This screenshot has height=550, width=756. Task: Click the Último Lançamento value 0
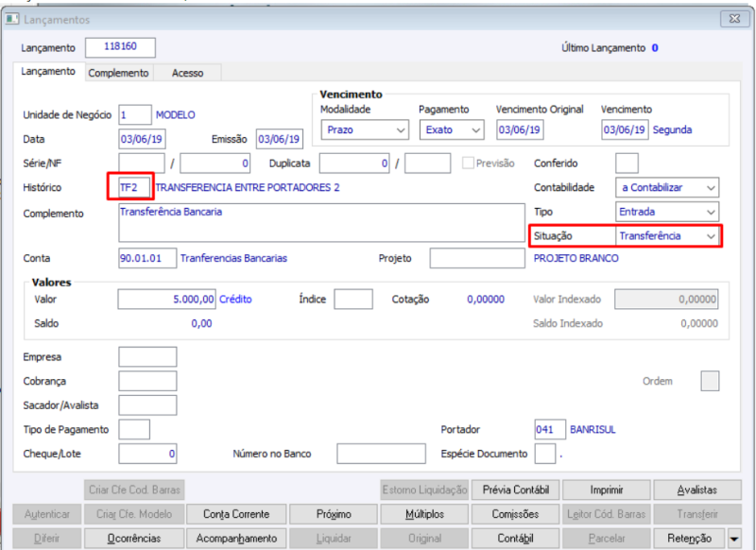(x=655, y=47)
